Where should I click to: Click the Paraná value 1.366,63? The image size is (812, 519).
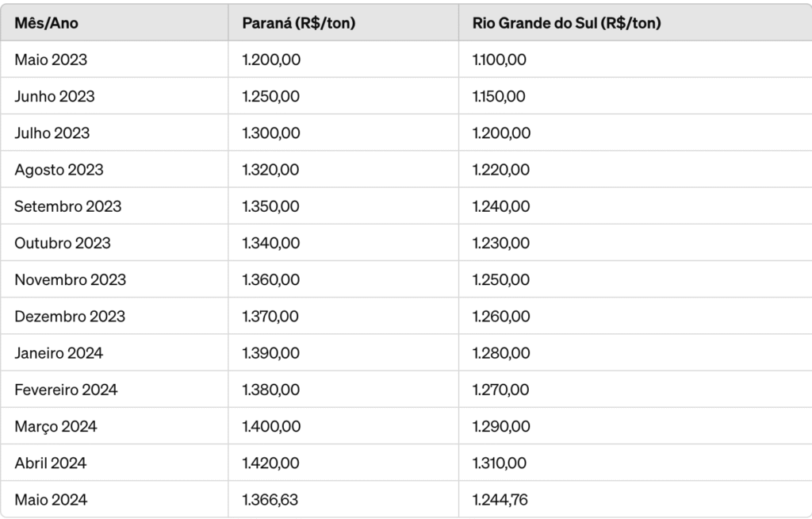coord(270,500)
